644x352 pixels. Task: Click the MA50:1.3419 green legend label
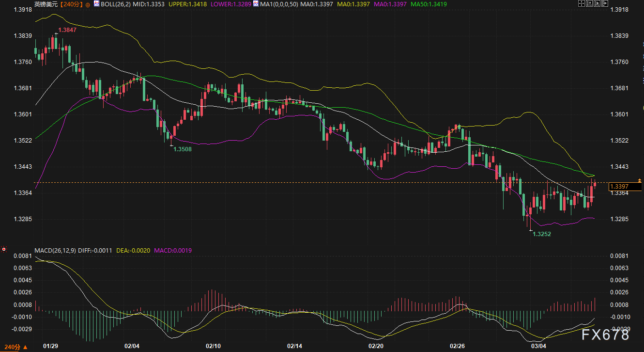coord(429,4)
